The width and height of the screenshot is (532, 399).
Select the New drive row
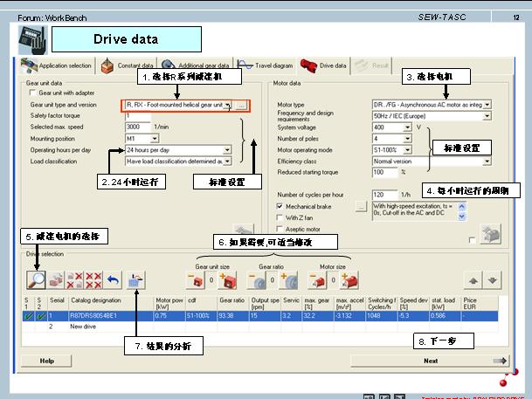(x=260, y=327)
